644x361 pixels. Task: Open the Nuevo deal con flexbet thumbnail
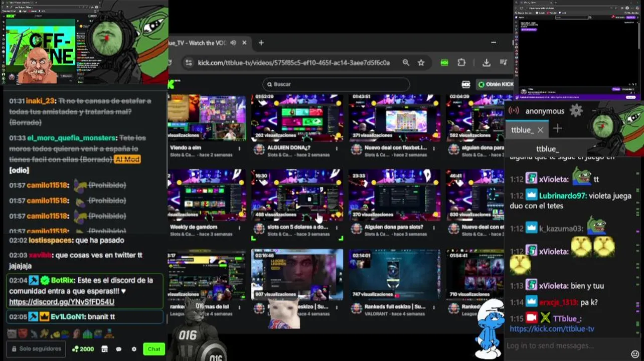tap(395, 118)
